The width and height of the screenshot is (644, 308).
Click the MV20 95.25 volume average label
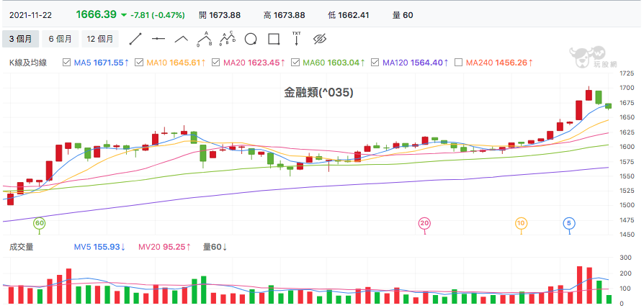(164, 247)
